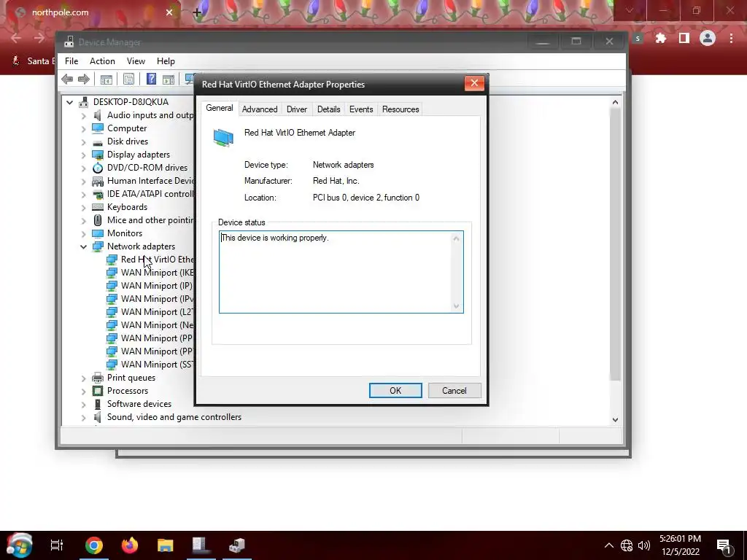Open the Action menu
This screenshot has height=560, width=747.
pyautogui.click(x=102, y=61)
